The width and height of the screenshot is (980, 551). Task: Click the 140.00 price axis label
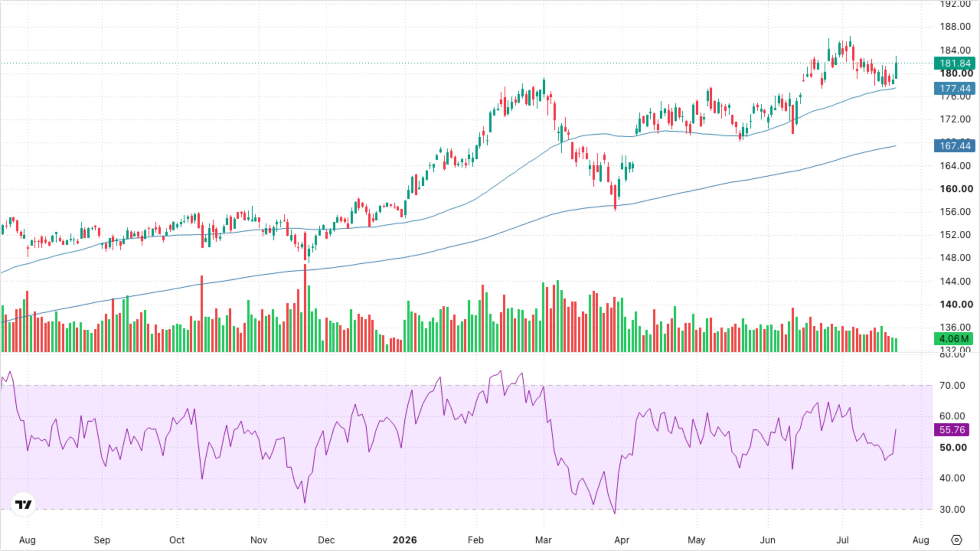(x=956, y=305)
